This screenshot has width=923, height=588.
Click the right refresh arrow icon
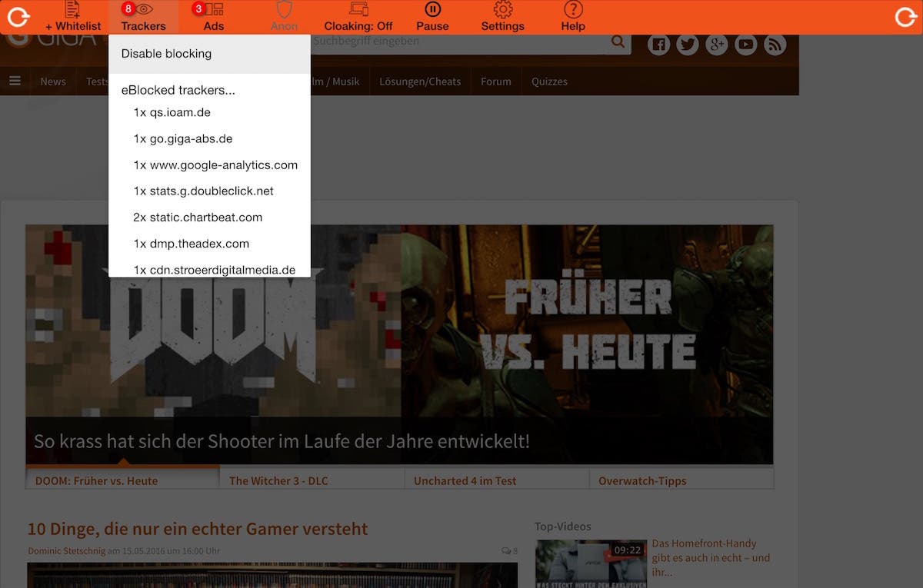(905, 17)
